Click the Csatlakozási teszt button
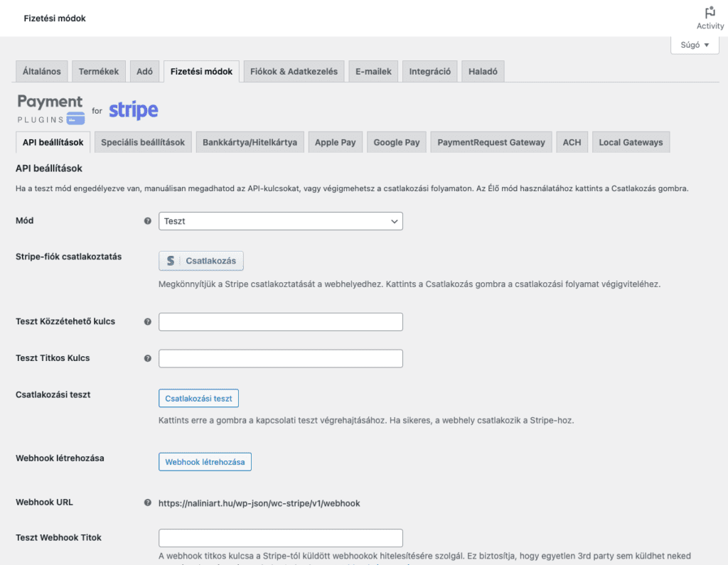 (199, 398)
